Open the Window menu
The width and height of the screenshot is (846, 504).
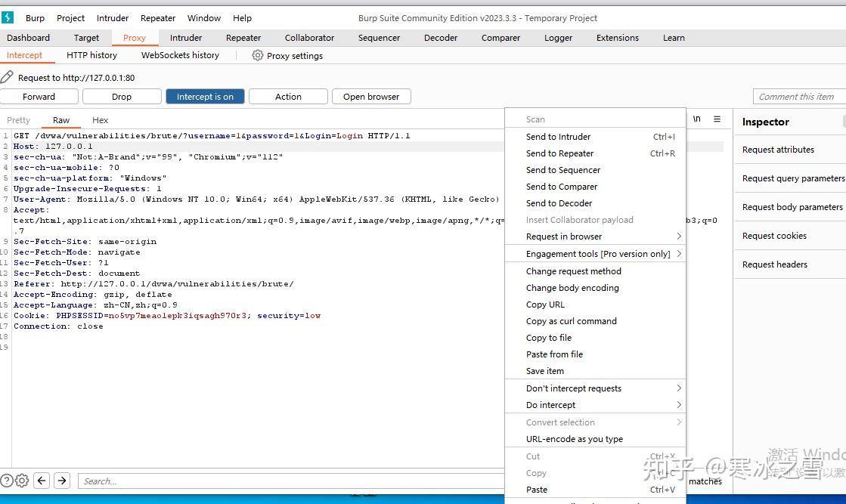204,18
